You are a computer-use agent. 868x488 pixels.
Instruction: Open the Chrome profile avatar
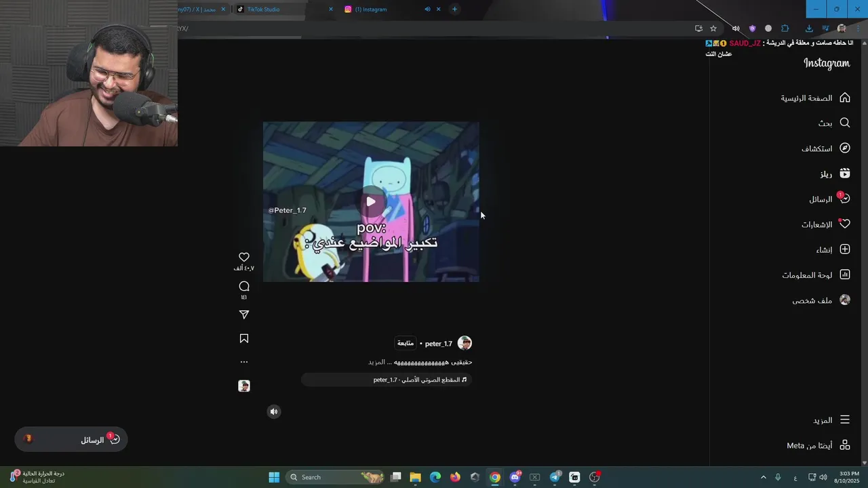842,28
